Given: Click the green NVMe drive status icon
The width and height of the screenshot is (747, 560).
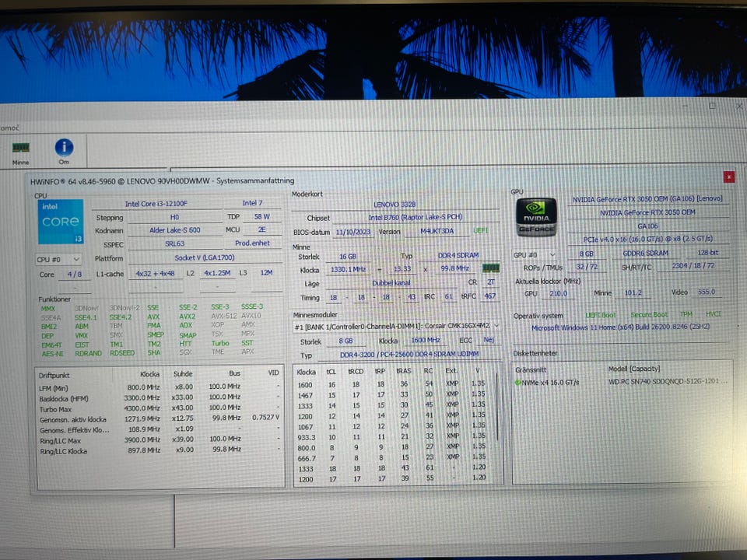Looking at the screenshot, I should pos(519,383).
